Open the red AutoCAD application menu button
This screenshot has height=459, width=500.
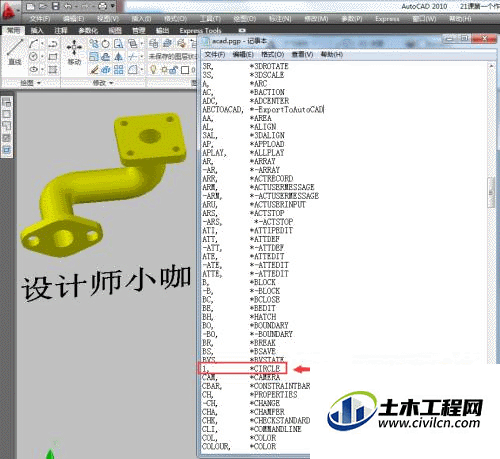click(8, 10)
